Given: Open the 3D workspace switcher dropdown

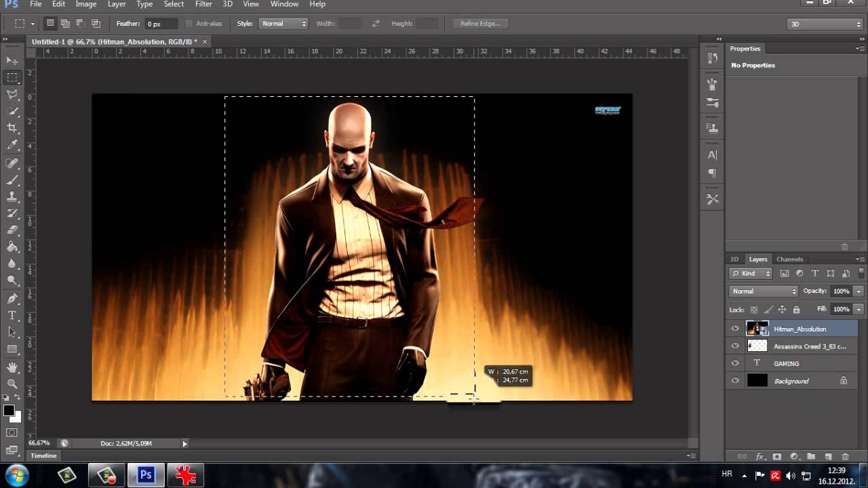Looking at the screenshot, I should [825, 24].
